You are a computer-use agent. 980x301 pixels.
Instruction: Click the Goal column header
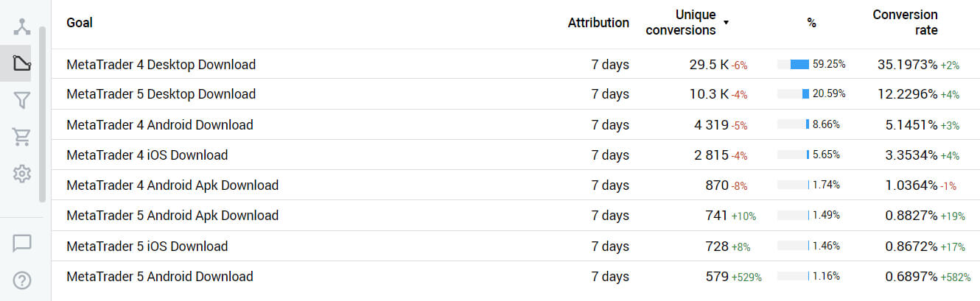coord(80,23)
